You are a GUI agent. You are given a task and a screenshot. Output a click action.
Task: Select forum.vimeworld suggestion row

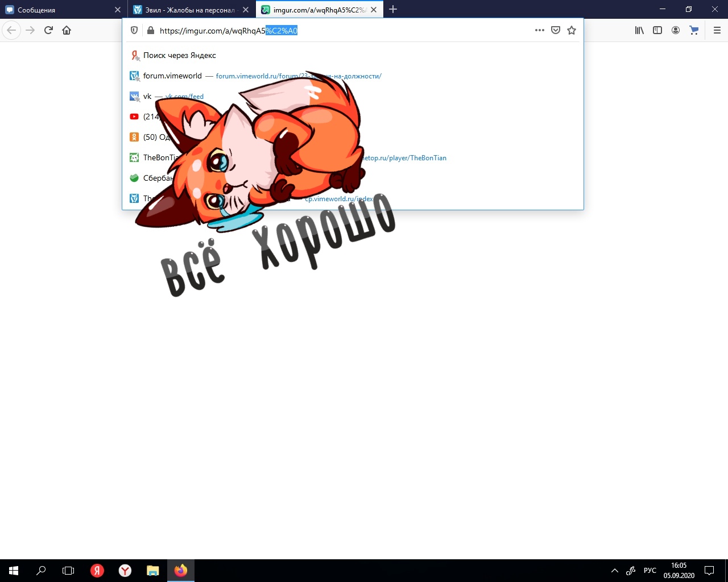point(353,76)
